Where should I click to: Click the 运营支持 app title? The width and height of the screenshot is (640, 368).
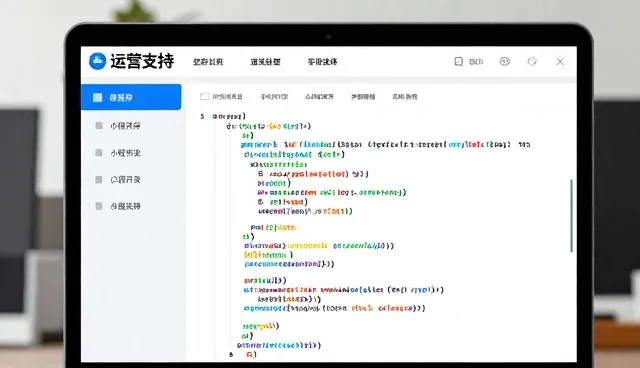coord(142,61)
